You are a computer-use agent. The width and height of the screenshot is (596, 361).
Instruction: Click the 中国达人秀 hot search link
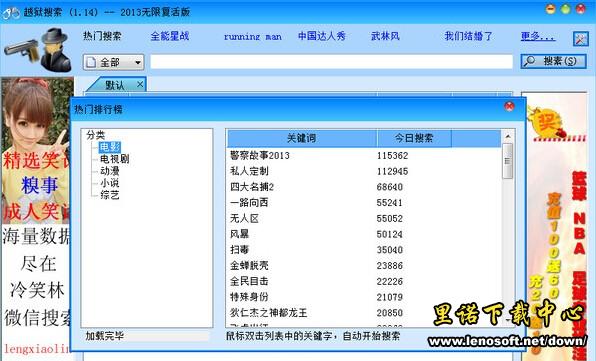(322, 36)
